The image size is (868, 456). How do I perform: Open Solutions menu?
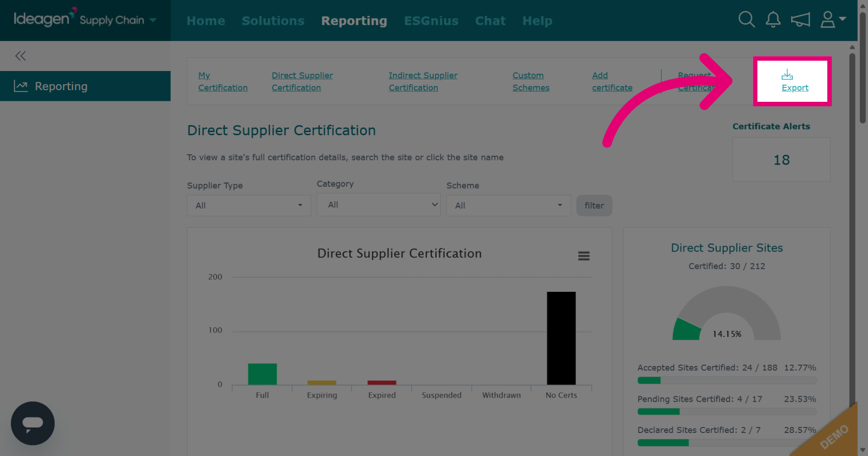tap(273, 21)
